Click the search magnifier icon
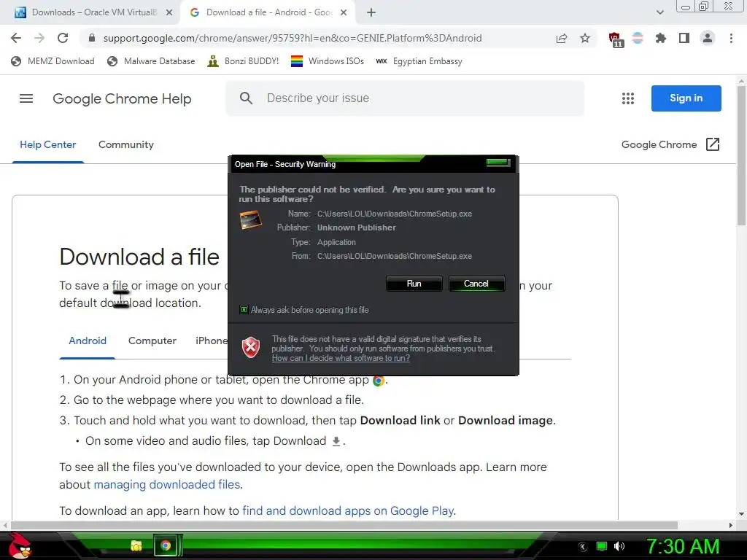 (246, 98)
